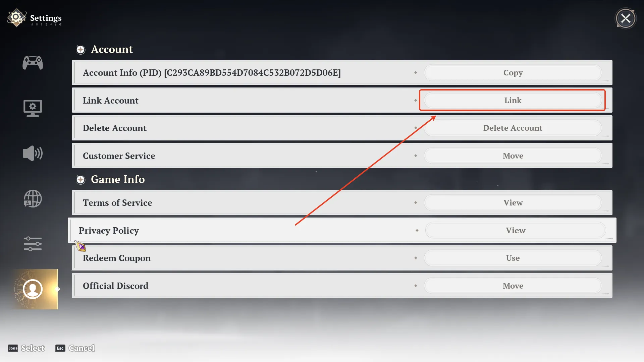Screen dimensions: 644x362
Task: Select the Privacy Policy row label
Action: pos(109,231)
